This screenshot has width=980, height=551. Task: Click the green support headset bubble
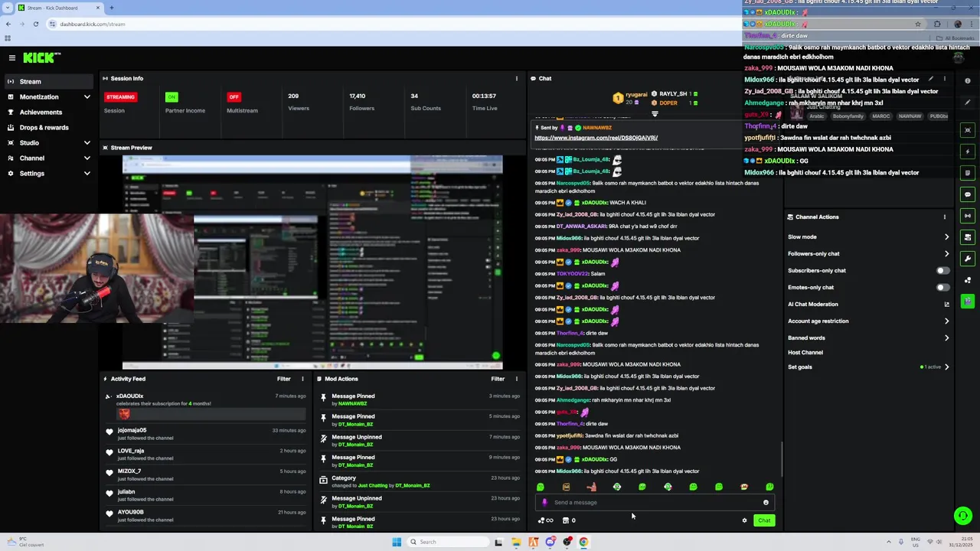point(962,516)
